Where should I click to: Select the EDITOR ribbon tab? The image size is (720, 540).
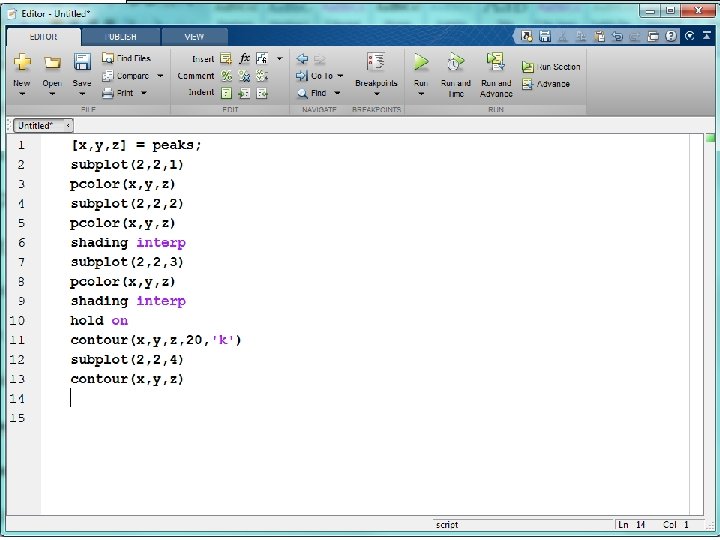44,37
